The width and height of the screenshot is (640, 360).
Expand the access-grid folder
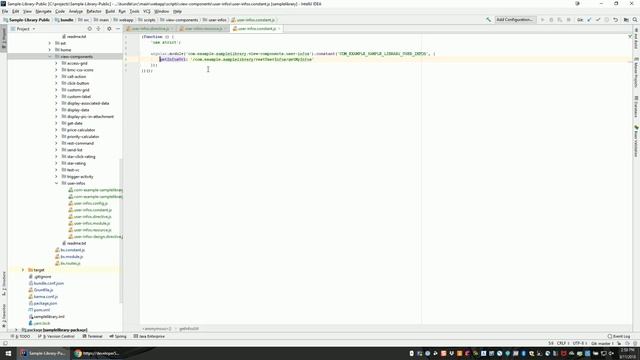56,63
